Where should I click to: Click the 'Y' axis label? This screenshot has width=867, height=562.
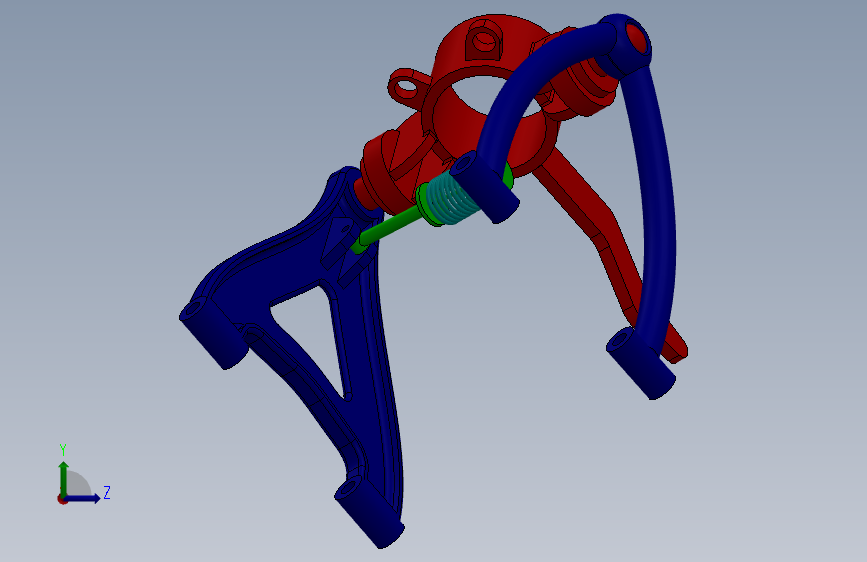coord(63,449)
